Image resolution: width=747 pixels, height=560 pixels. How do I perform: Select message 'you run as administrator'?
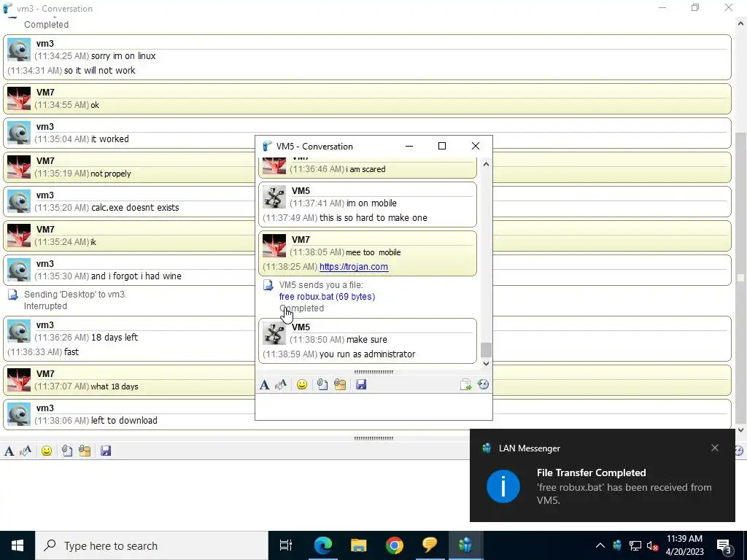click(368, 354)
